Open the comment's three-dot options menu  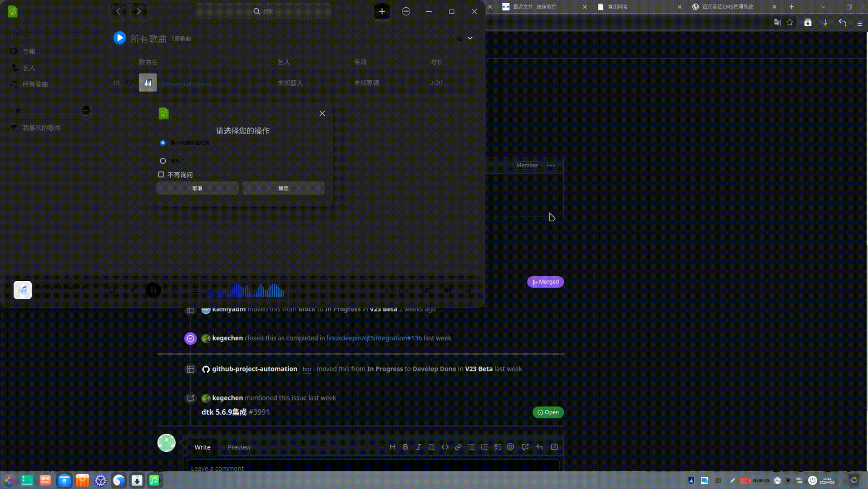point(551,166)
